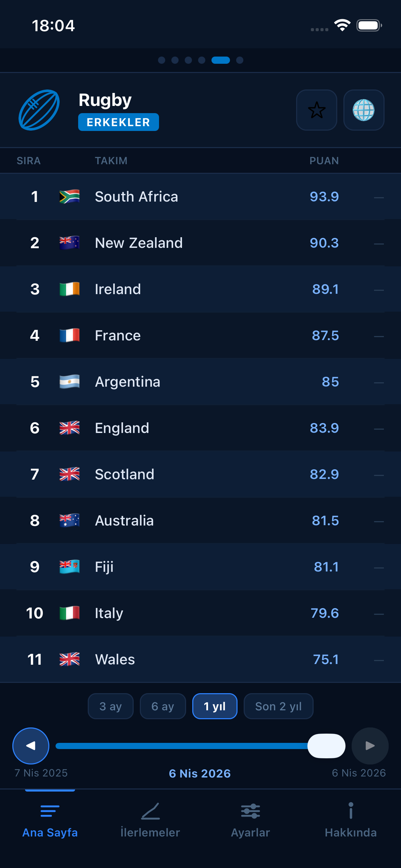
Task: Click the ERKEKLER category badge
Action: [118, 122]
